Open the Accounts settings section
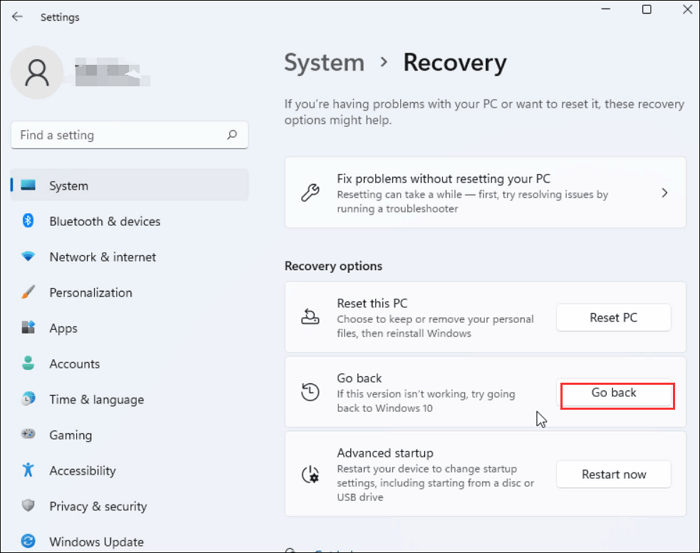Viewport: 700px width, 553px height. point(74,364)
